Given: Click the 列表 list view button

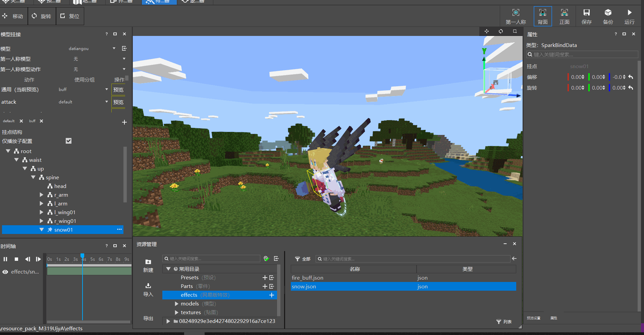Looking at the screenshot, I should click(504, 322).
